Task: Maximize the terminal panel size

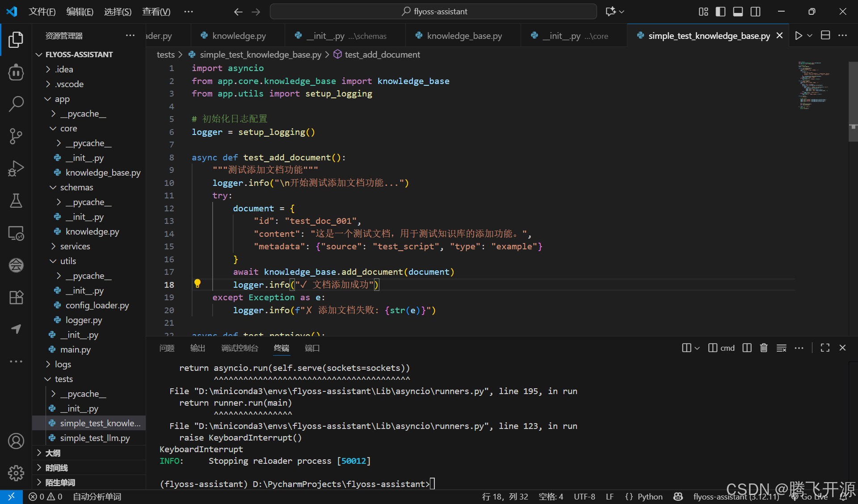Action: [x=825, y=348]
